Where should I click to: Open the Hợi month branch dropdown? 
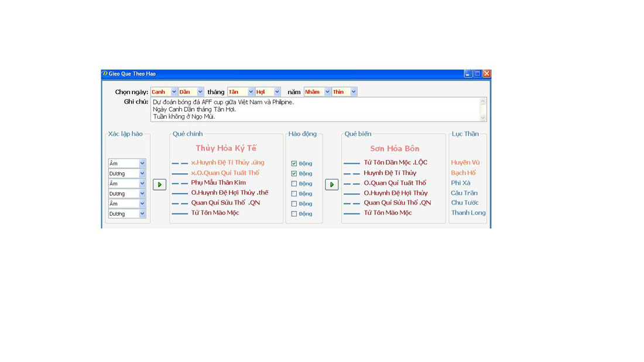tap(277, 92)
